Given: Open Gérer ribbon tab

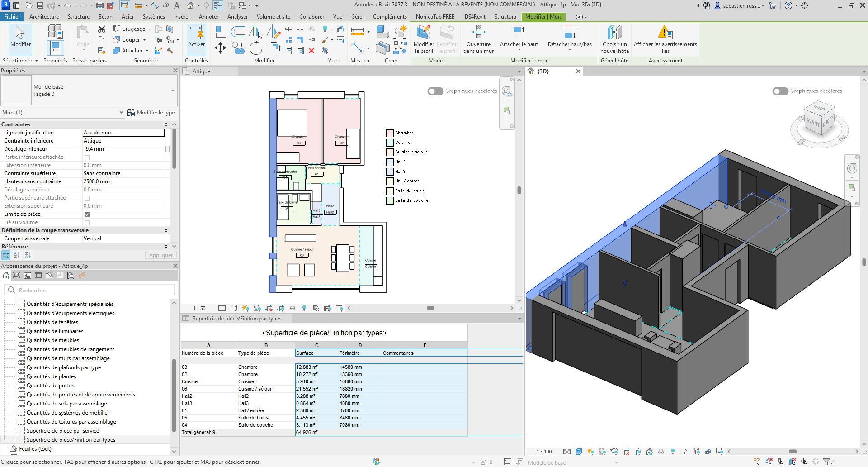Looking at the screenshot, I should pos(358,17).
